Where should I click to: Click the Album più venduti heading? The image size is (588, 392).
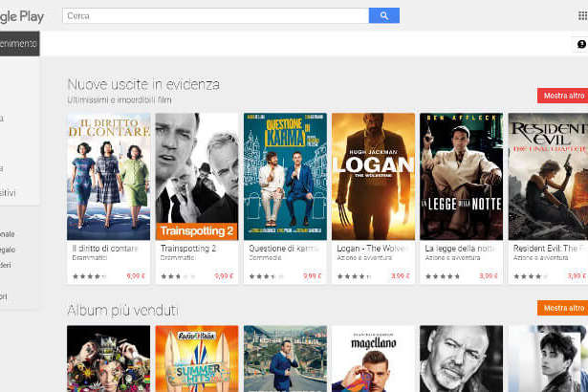pyautogui.click(x=122, y=310)
